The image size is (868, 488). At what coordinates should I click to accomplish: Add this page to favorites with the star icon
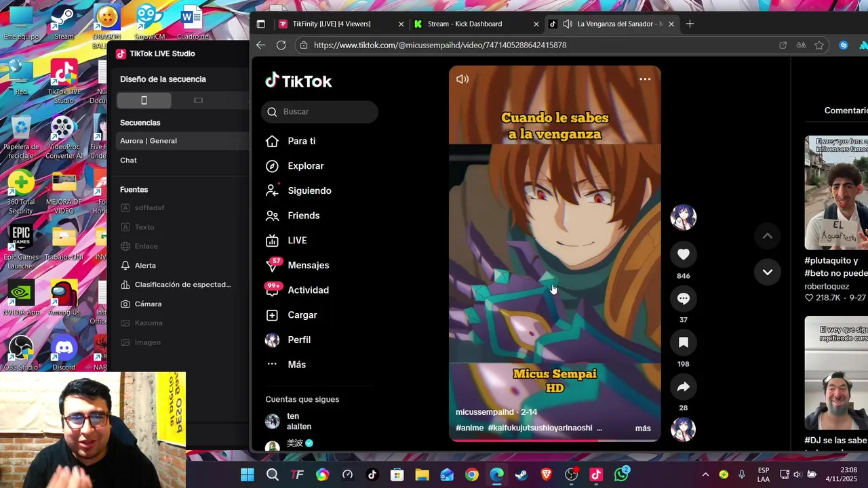pyautogui.click(x=819, y=45)
